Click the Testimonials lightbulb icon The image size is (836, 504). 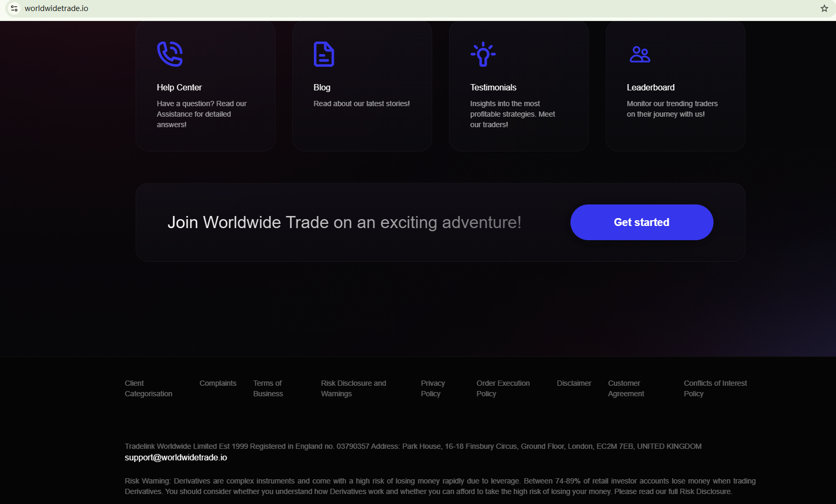point(483,54)
